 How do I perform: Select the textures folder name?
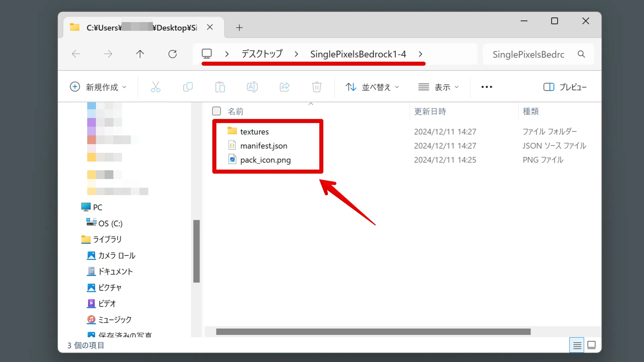[x=255, y=132]
